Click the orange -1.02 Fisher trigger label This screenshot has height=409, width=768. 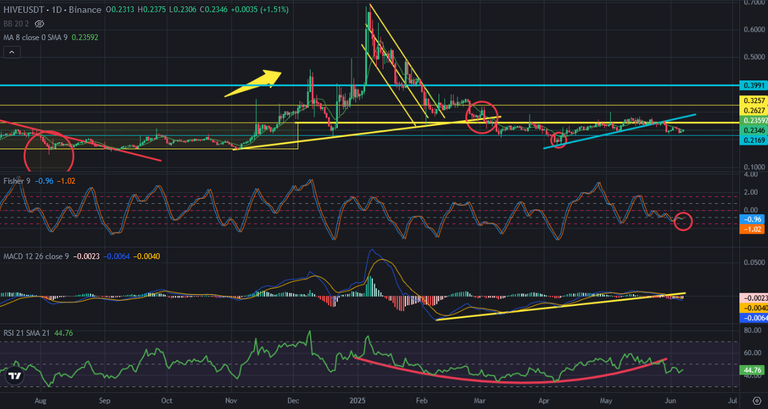pyautogui.click(x=752, y=229)
